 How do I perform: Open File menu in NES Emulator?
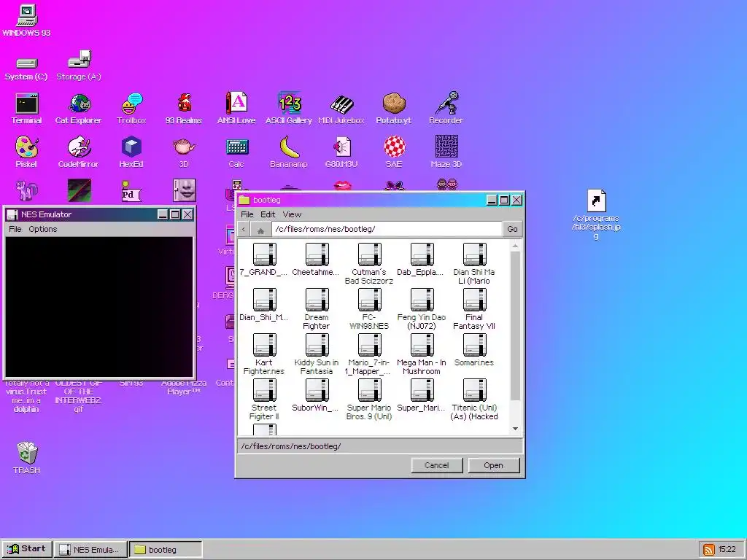[15, 229]
